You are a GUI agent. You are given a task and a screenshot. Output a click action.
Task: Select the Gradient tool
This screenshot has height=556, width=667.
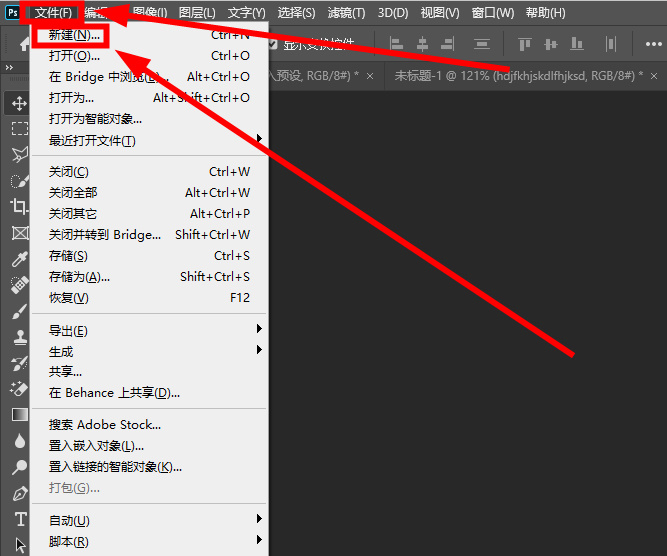[x=20, y=414]
